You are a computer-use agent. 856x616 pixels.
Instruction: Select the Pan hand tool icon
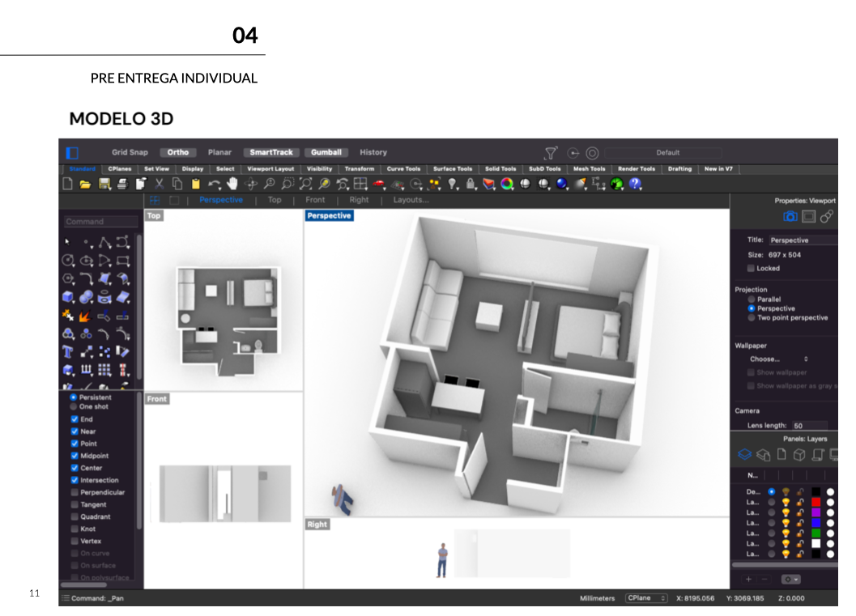[x=233, y=185]
